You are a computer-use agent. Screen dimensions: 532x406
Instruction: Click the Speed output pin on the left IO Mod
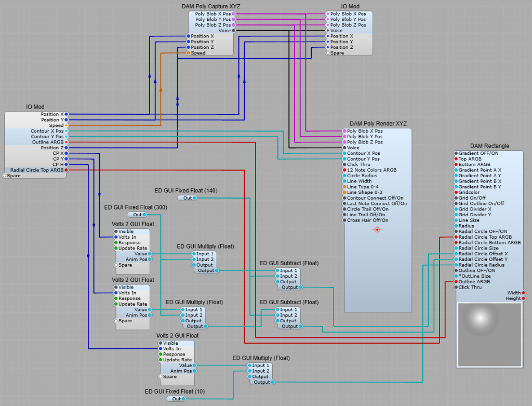click(66, 125)
